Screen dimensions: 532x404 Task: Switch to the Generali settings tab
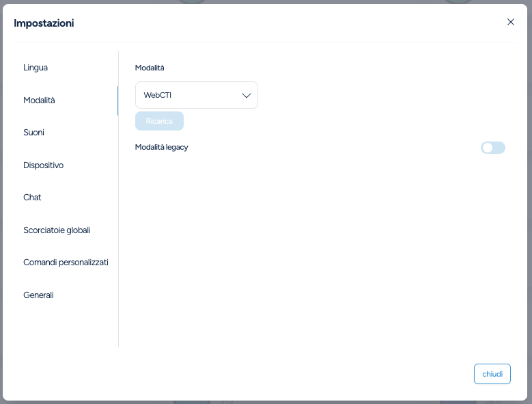[x=38, y=295]
